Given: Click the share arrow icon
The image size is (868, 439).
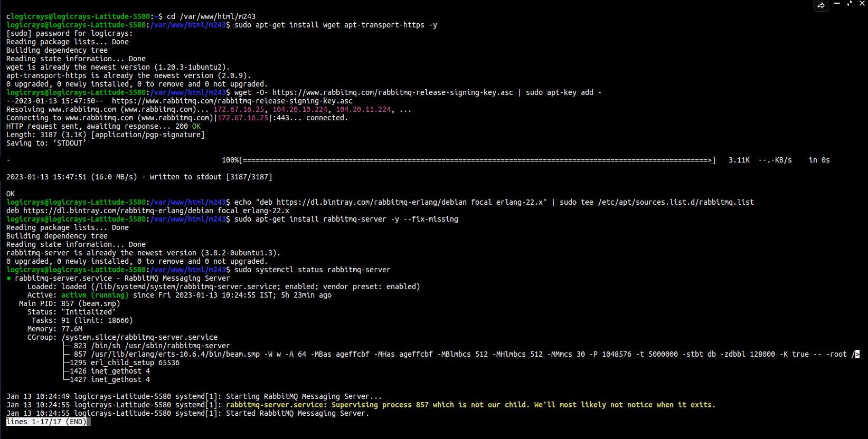Looking at the screenshot, I should coord(821,5).
